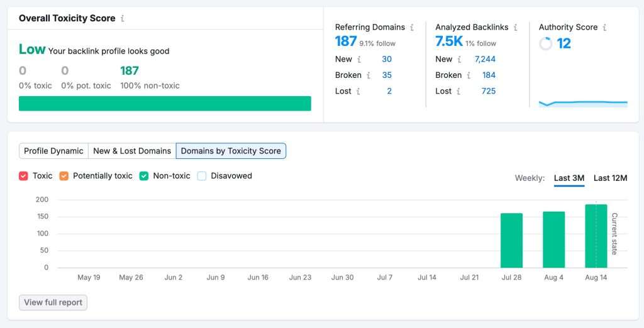The height and width of the screenshot is (328, 644).
Task: Open 2 lost referring domains link
Action: point(389,91)
